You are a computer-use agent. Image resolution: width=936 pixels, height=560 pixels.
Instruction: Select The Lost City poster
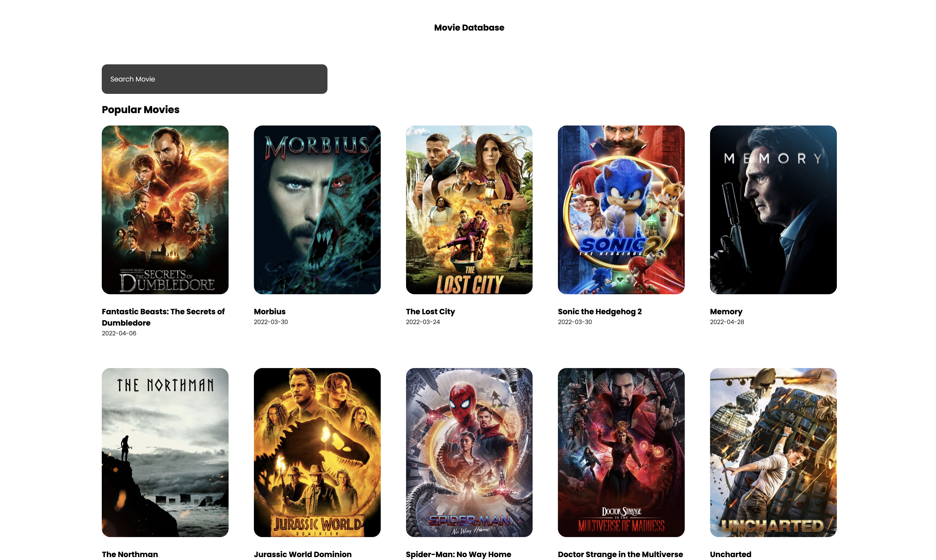tap(469, 210)
